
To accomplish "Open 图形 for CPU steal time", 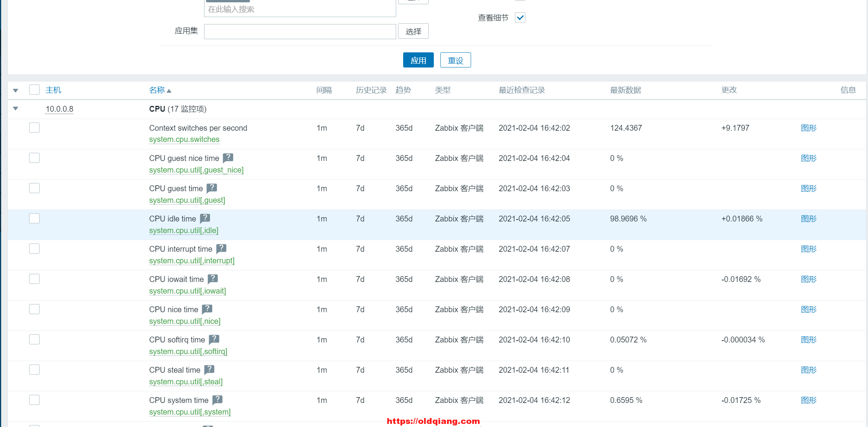I will click(809, 370).
